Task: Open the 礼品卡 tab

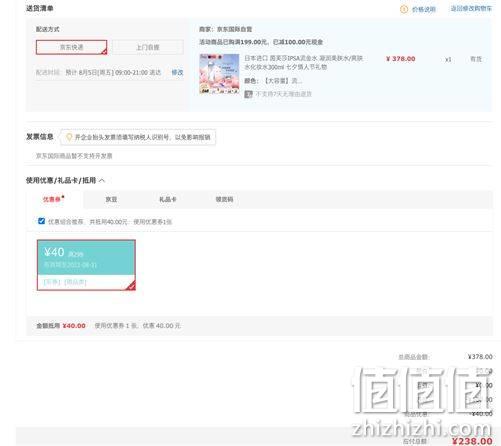Action: tap(167, 199)
